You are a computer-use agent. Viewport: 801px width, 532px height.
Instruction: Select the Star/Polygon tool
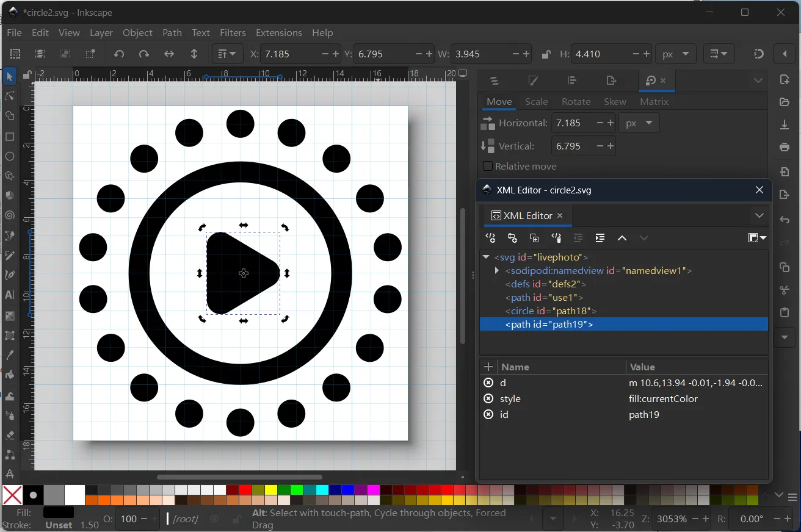pos(9,176)
